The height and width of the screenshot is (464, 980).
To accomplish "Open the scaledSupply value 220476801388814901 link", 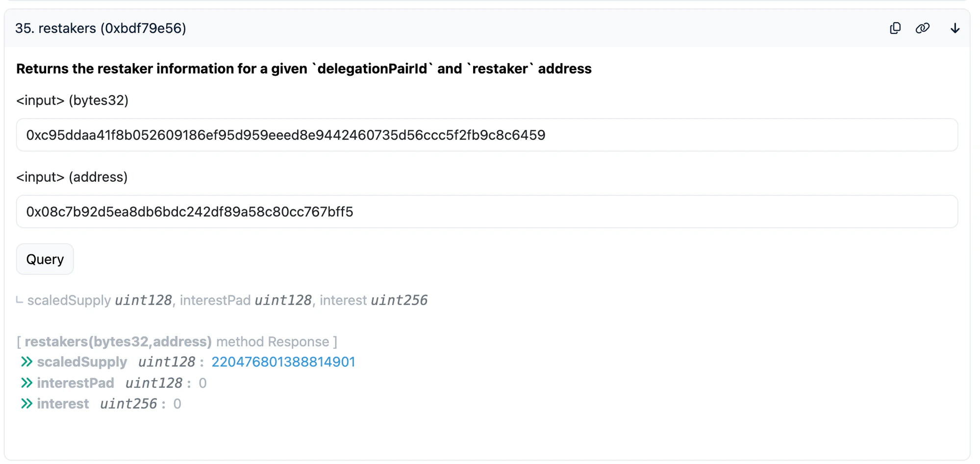I will click(283, 362).
